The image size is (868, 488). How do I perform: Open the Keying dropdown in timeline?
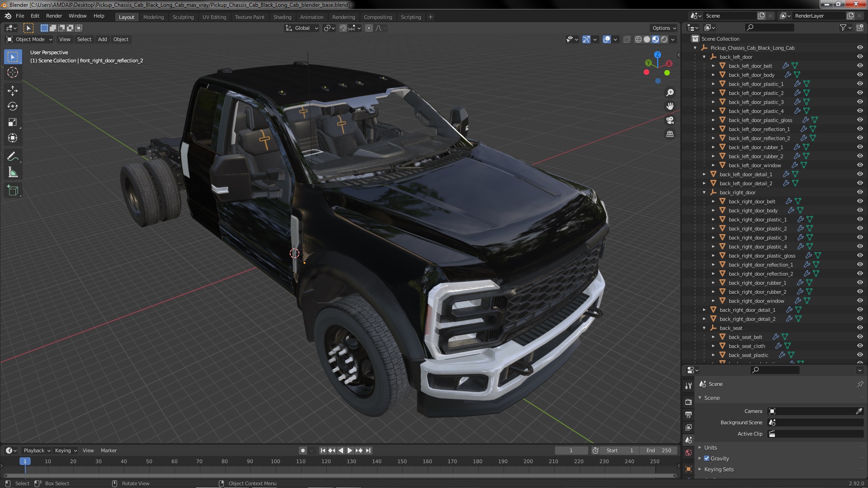point(66,450)
